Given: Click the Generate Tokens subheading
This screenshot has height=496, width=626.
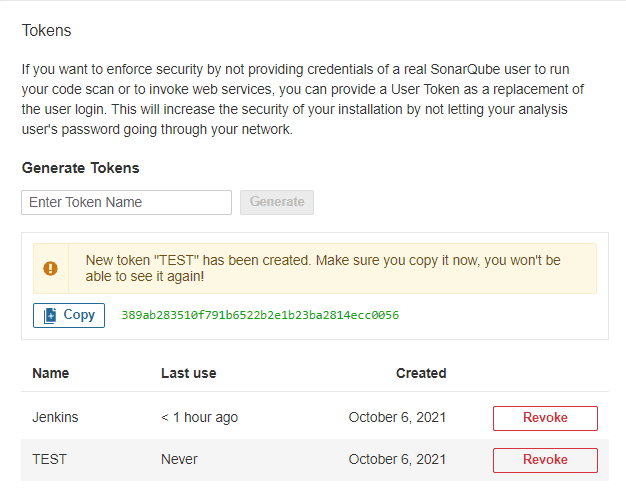Looking at the screenshot, I should 80,168.
